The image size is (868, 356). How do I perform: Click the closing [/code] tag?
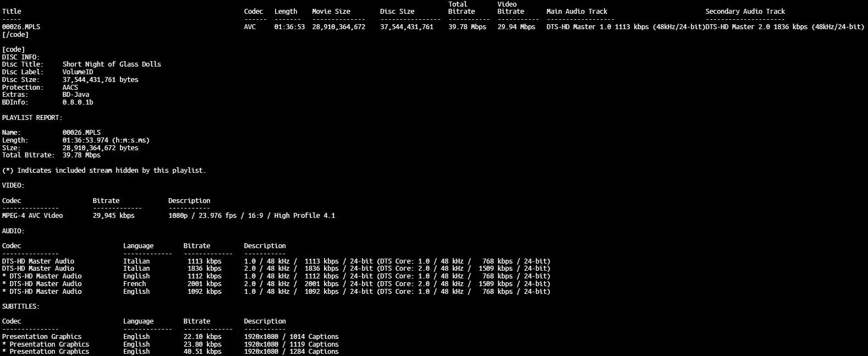[15, 35]
